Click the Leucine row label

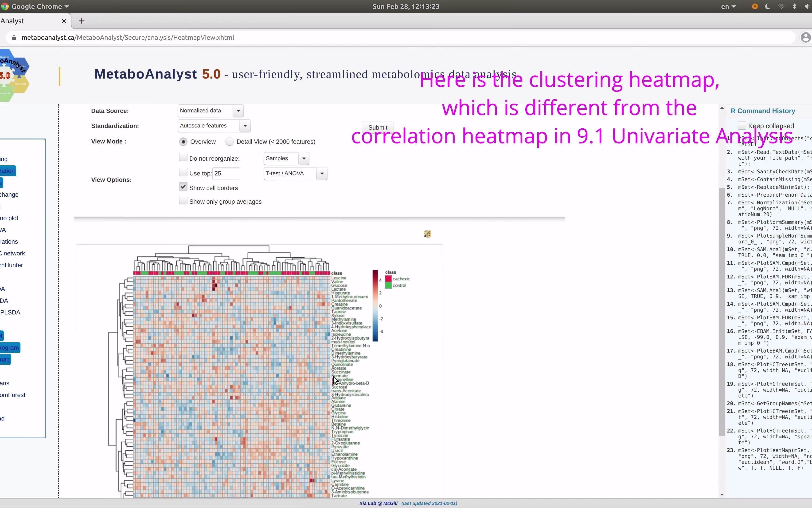click(x=339, y=278)
